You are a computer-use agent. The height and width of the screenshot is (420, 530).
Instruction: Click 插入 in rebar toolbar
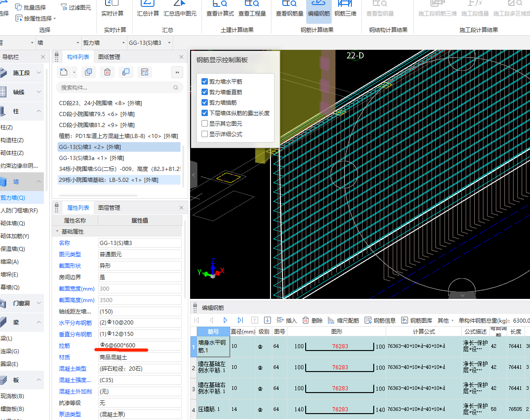pos(286,320)
